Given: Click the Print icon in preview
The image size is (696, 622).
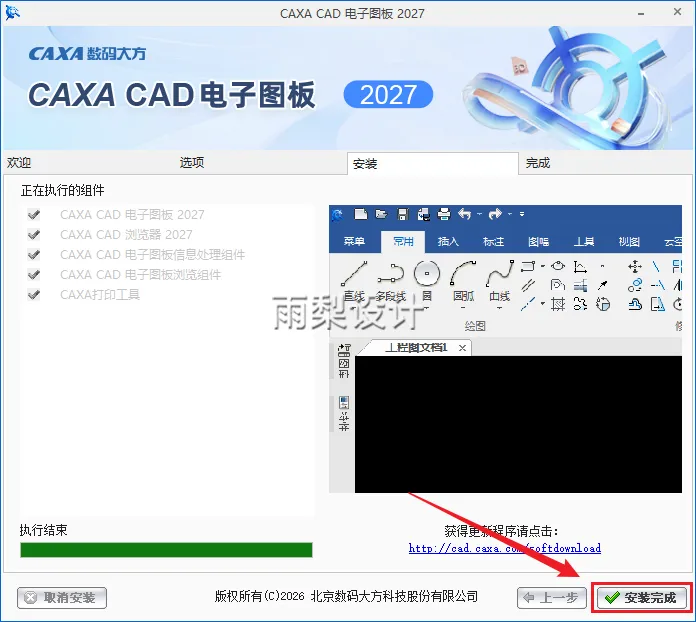Looking at the screenshot, I should tap(444, 214).
